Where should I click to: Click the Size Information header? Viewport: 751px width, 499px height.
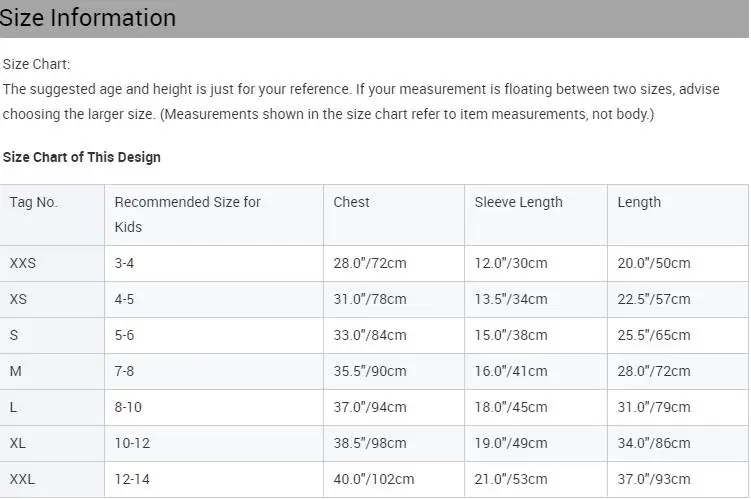(88, 18)
